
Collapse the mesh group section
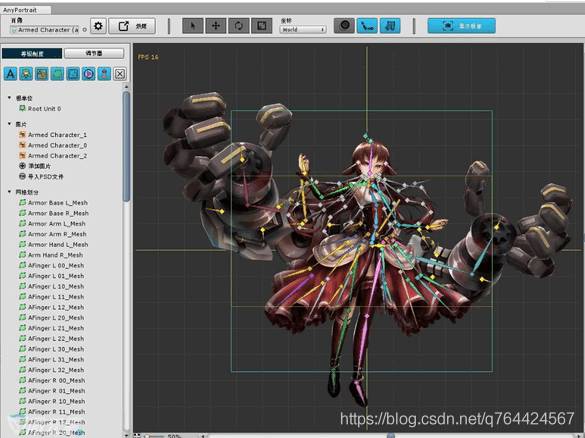click(x=9, y=192)
